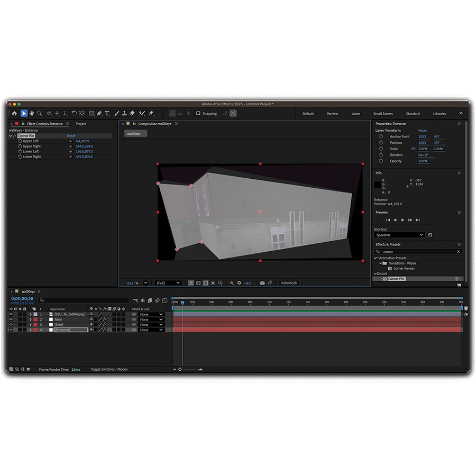Click the Home icon in toolbar
The height and width of the screenshot is (476, 476).
click(14, 113)
